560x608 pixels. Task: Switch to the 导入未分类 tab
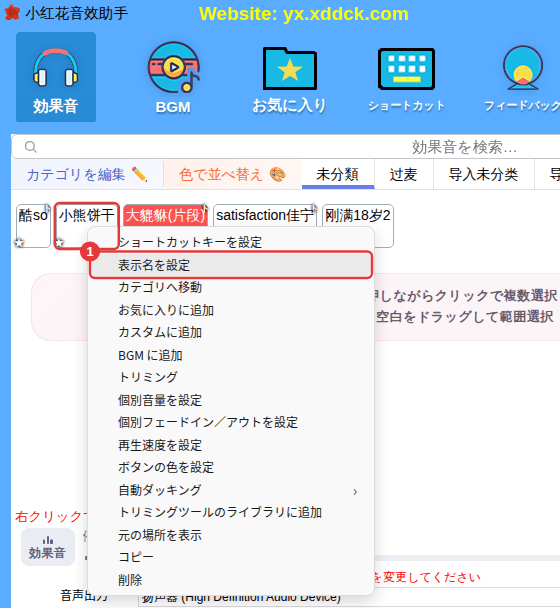pyautogui.click(x=483, y=174)
